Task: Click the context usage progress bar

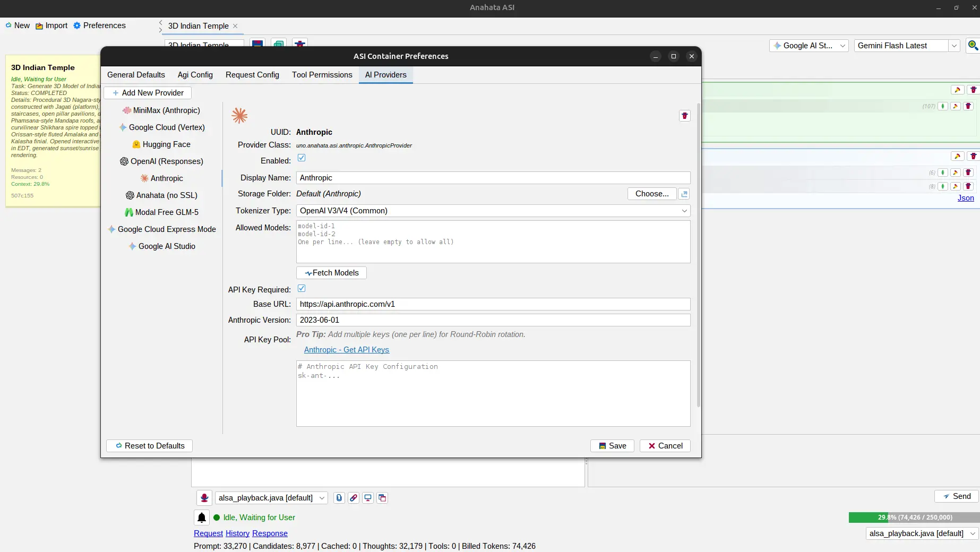Action: (914, 517)
